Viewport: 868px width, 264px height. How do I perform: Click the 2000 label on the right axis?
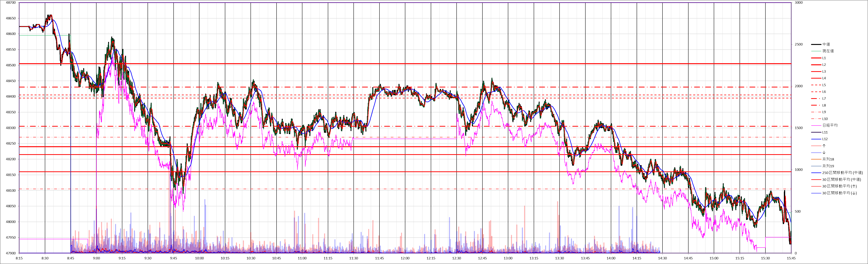[x=799, y=86]
